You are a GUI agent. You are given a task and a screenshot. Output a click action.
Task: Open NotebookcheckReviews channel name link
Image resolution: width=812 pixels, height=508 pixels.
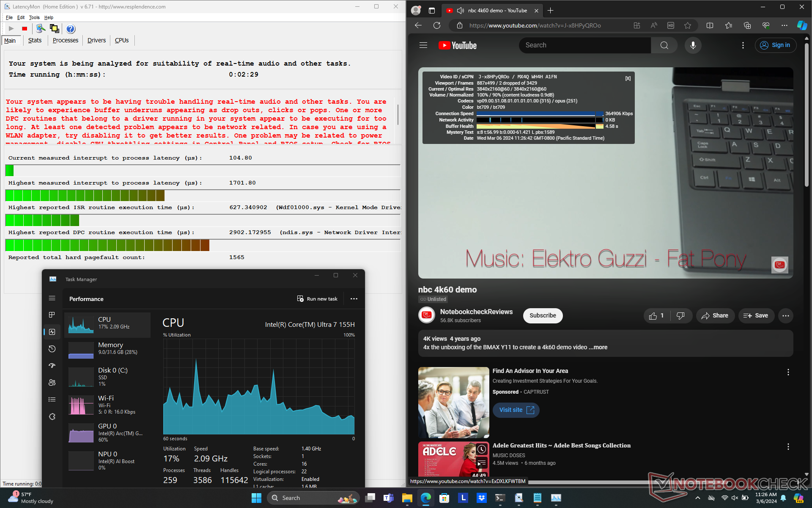(476, 312)
